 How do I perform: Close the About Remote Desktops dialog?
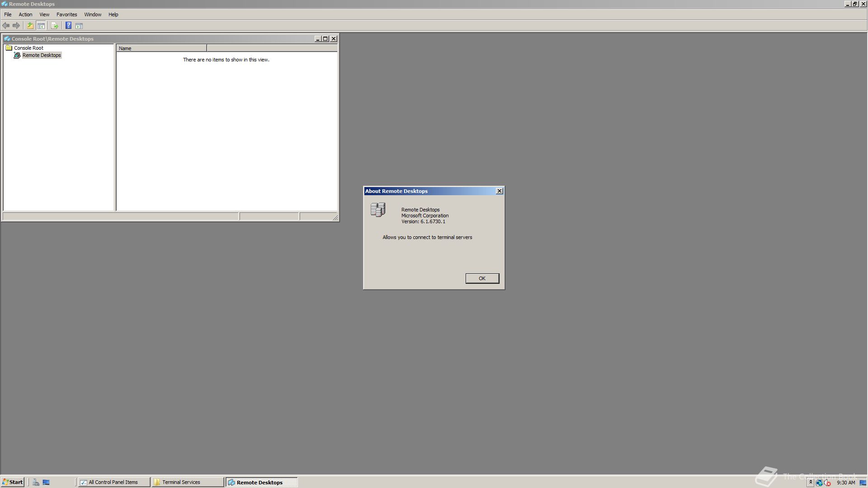(500, 191)
